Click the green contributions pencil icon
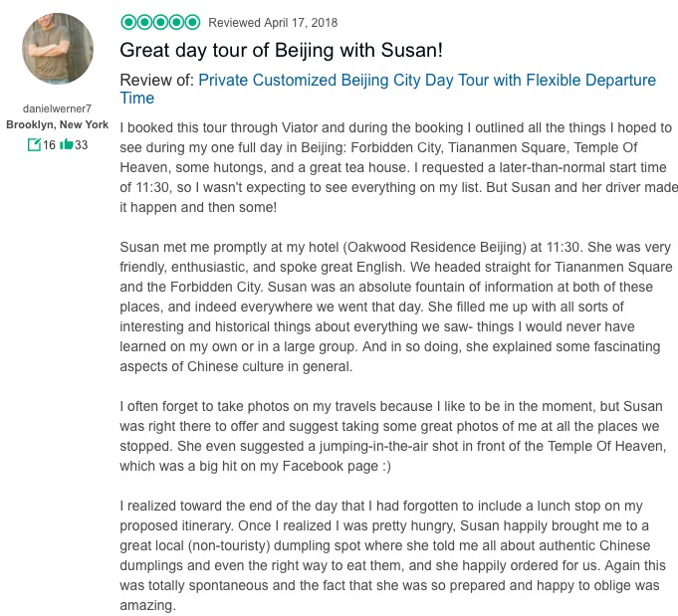This screenshot has width=678, height=616. pyautogui.click(x=35, y=145)
